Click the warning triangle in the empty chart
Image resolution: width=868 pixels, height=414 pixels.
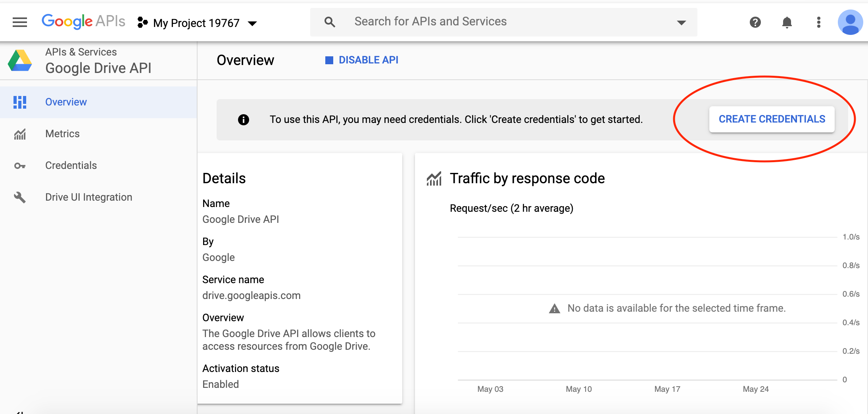[x=554, y=309]
